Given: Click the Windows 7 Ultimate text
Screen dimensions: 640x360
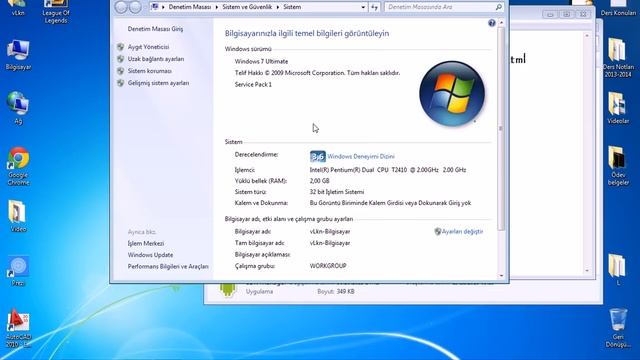Looking at the screenshot, I should [x=261, y=61].
